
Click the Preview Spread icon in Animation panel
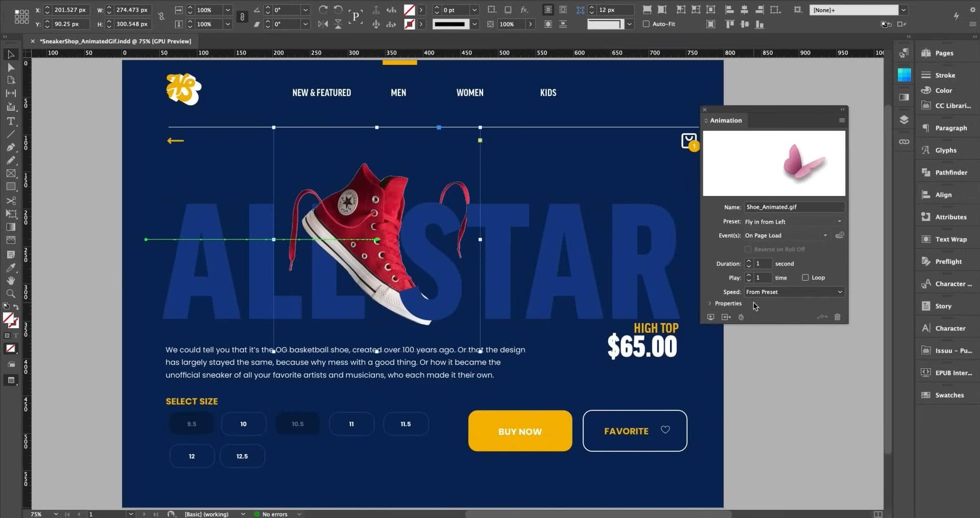tap(710, 317)
